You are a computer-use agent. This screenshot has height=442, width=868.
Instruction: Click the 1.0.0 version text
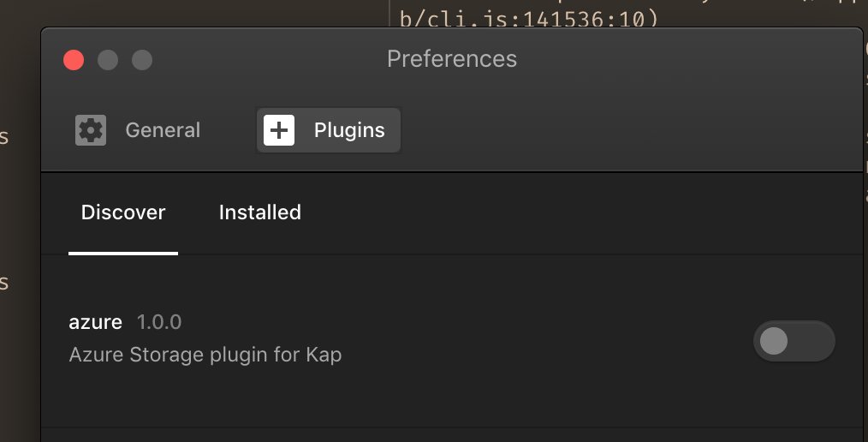[159, 322]
